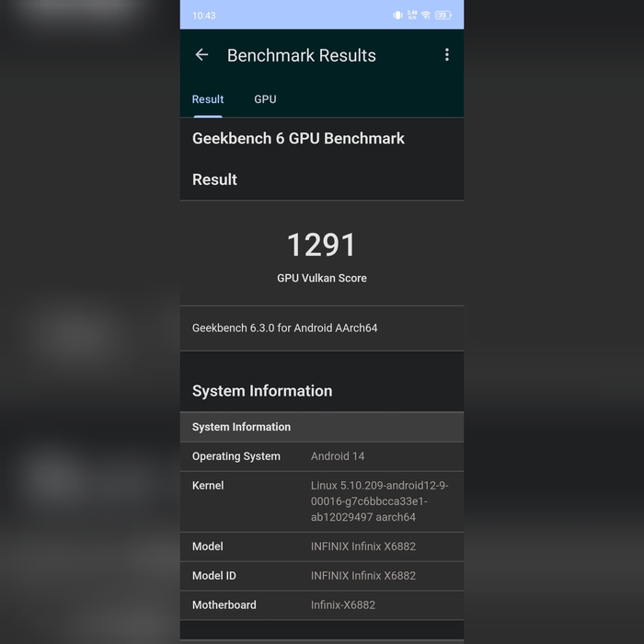Tap the 10:43 clock in status bar
644x644 pixels.
(203, 16)
